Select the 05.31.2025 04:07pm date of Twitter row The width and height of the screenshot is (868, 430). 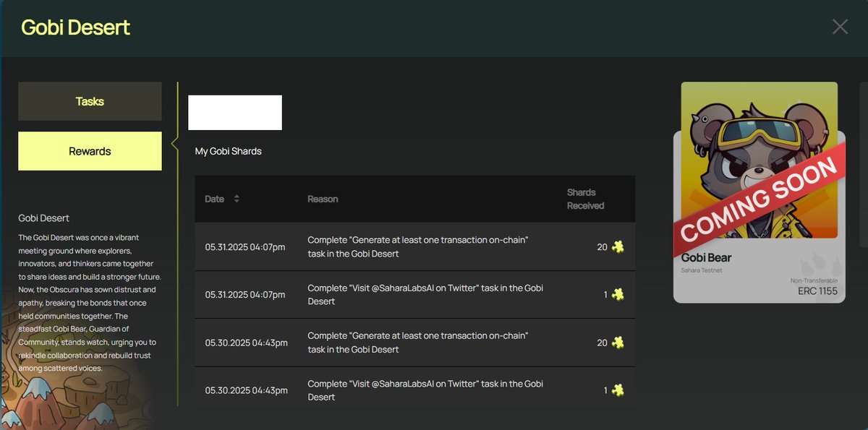click(245, 295)
